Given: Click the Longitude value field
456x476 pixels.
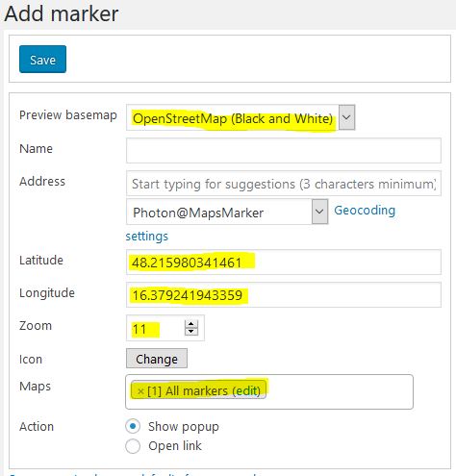Looking at the screenshot, I should tap(284, 295).
